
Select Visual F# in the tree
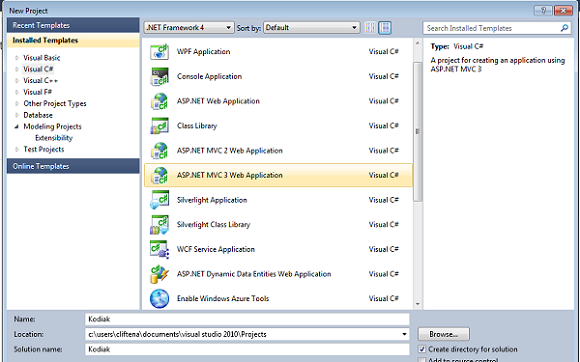coord(37,92)
